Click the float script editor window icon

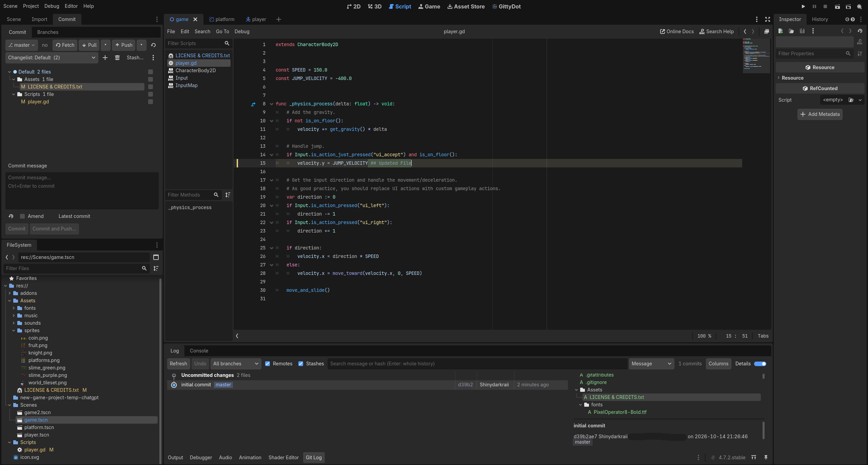(767, 32)
